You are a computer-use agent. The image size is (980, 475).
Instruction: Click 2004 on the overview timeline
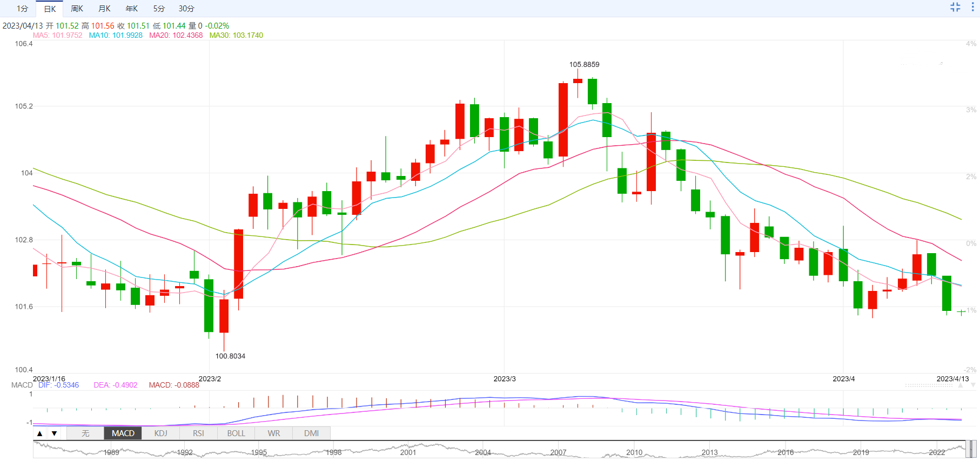[x=483, y=452]
